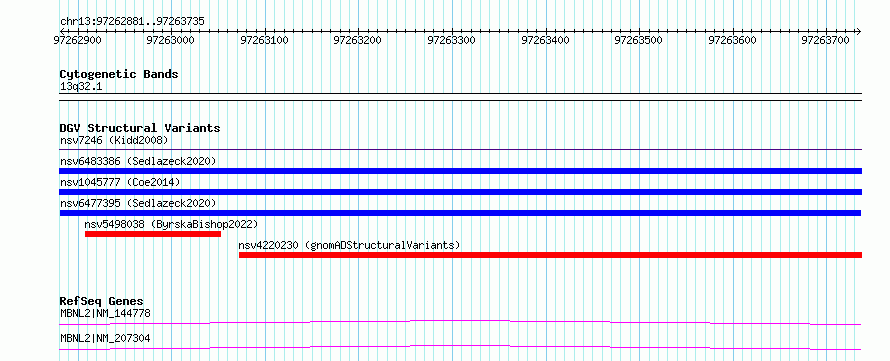Click the 13q32.1 band label
This screenshot has width=890, height=361.
(x=81, y=87)
